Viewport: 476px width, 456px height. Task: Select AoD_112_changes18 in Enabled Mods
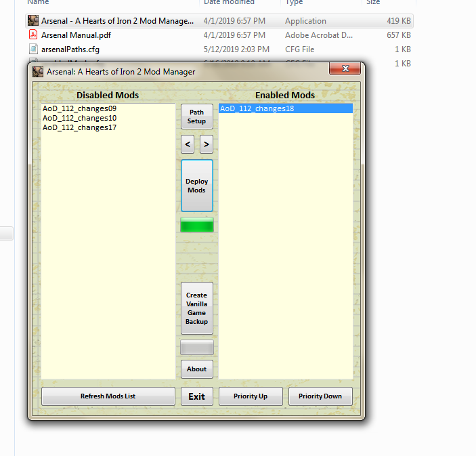286,108
